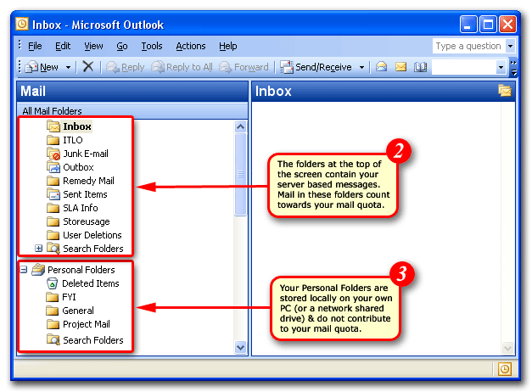
Task: Select the Outbox folder
Action: [78, 167]
